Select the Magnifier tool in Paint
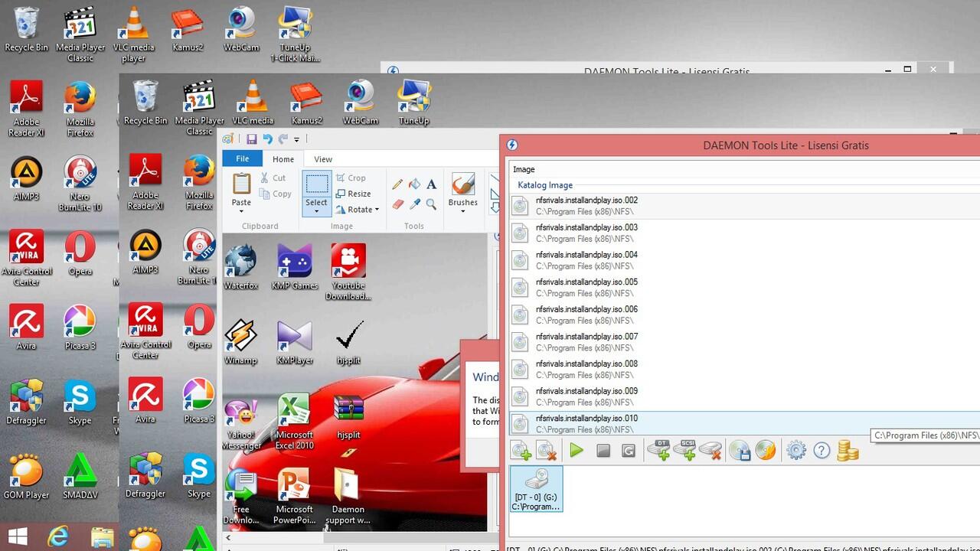 point(431,204)
